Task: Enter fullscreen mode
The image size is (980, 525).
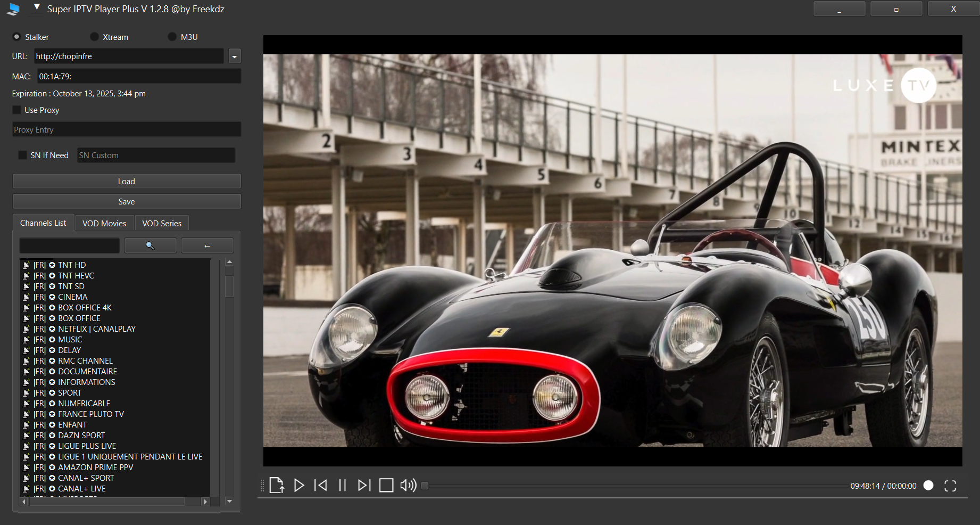Action: coord(950,486)
